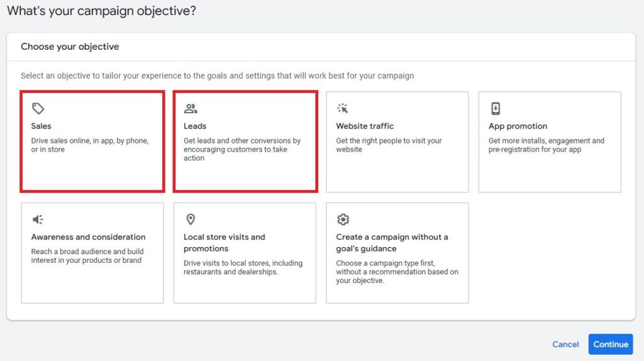Image resolution: width=644 pixels, height=361 pixels.
Task: Click the Leads card description text
Action: coord(242,149)
